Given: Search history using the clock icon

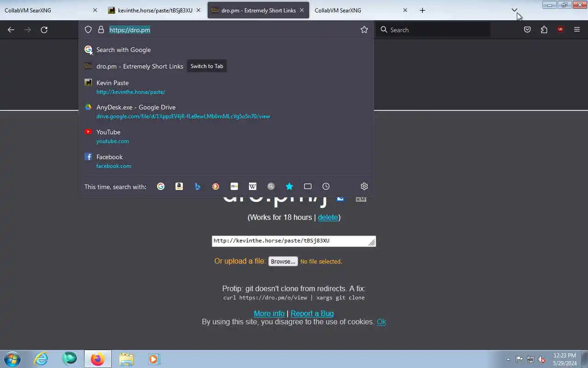Looking at the screenshot, I should (x=326, y=186).
